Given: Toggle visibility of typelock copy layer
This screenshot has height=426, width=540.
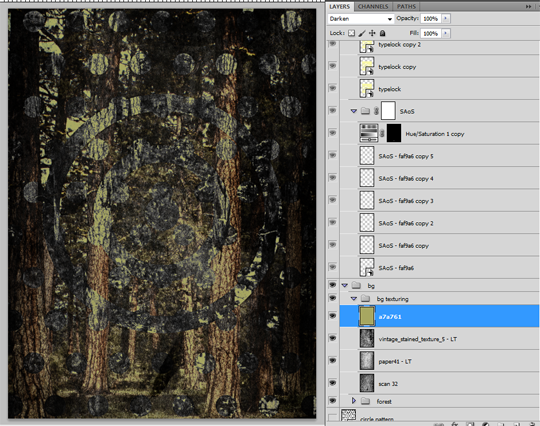Looking at the screenshot, I should coord(332,65).
